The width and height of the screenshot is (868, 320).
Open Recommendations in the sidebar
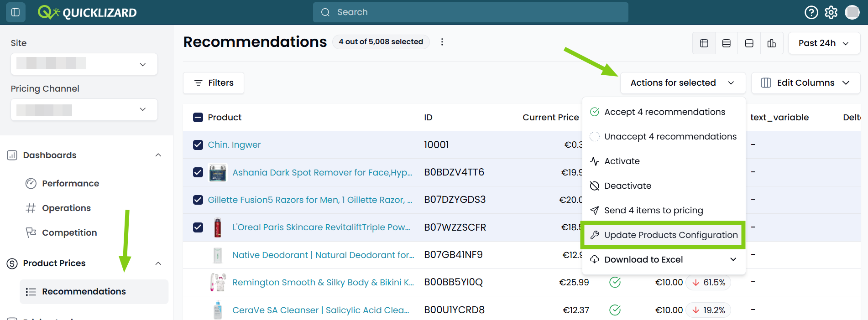tap(94, 292)
